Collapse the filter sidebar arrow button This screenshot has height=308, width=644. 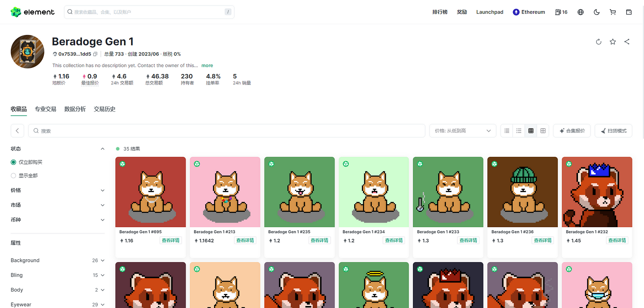[x=17, y=131]
